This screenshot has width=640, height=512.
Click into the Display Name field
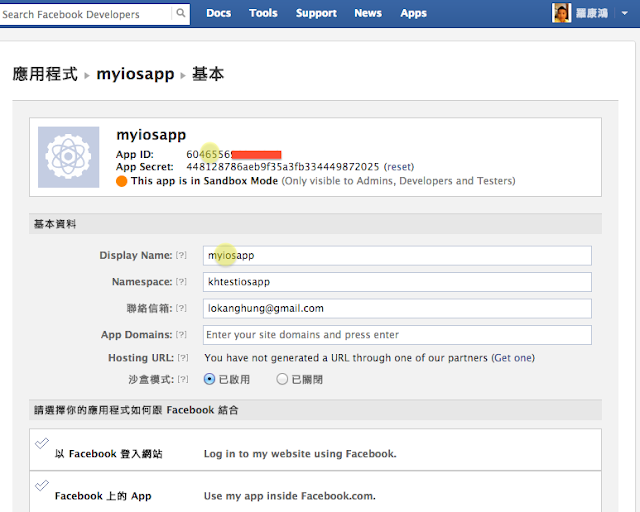coord(397,256)
